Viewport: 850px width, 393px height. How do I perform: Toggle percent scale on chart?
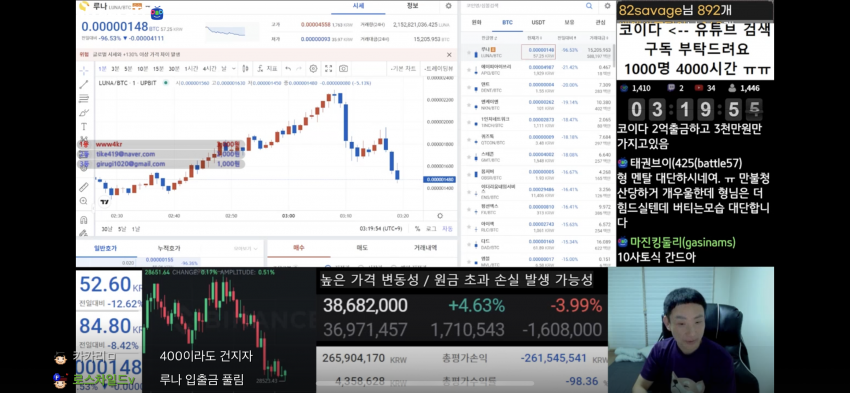(x=417, y=229)
